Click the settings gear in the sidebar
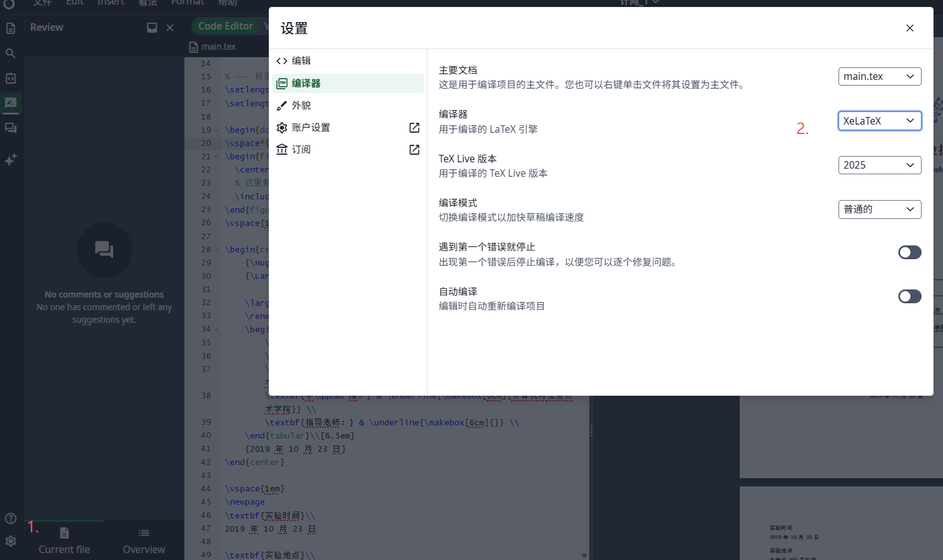The height and width of the screenshot is (560, 943). tap(10, 542)
